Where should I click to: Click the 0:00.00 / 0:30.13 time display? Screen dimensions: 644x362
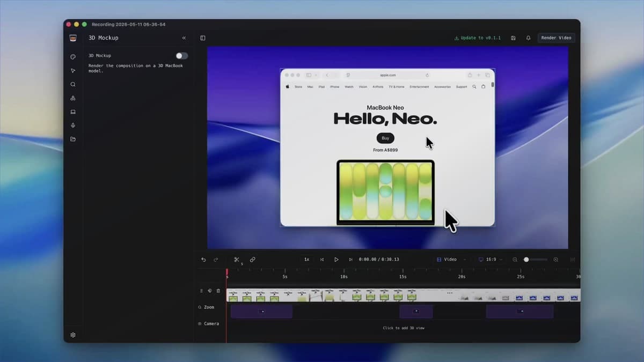coord(379,260)
